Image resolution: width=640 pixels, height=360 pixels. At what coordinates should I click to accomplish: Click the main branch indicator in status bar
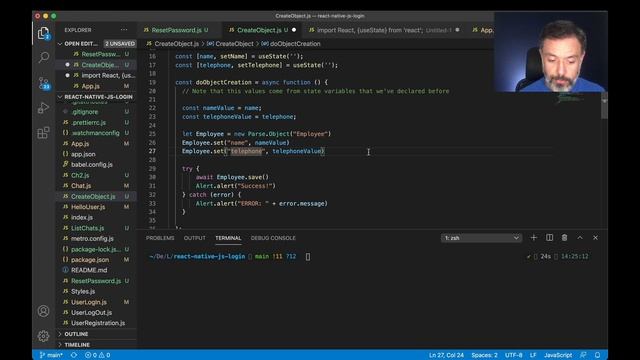point(51,355)
